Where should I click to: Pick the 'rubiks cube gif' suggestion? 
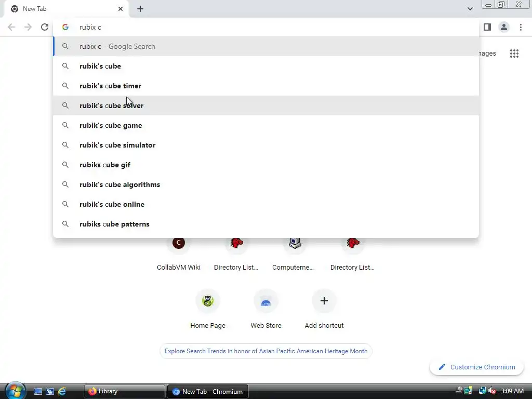point(266,165)
